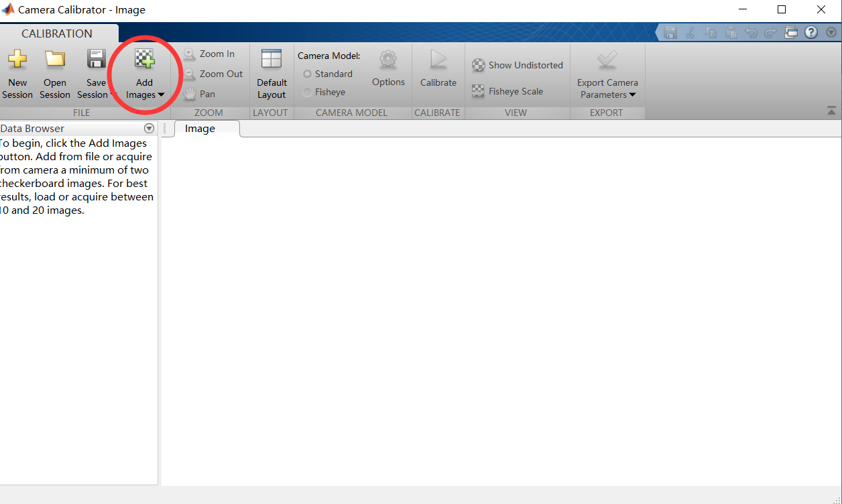
Task: Click Show Undistorted view
Action: [518, 65]
